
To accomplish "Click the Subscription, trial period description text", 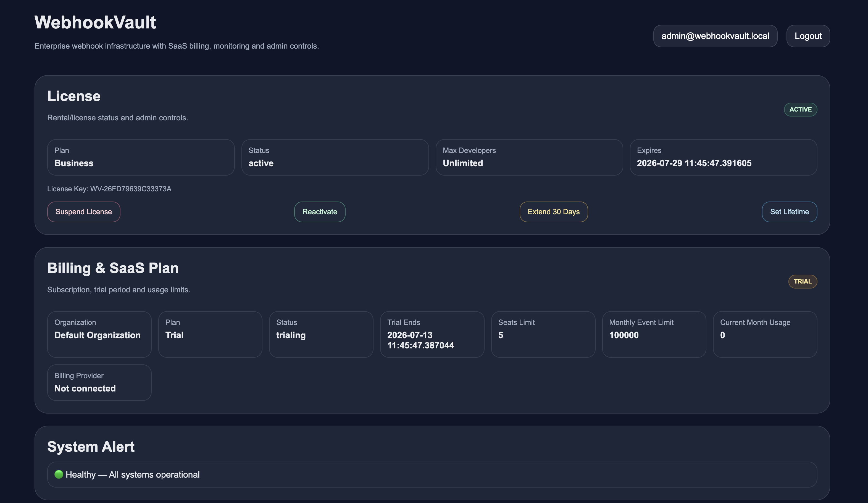I will point(119,290).
